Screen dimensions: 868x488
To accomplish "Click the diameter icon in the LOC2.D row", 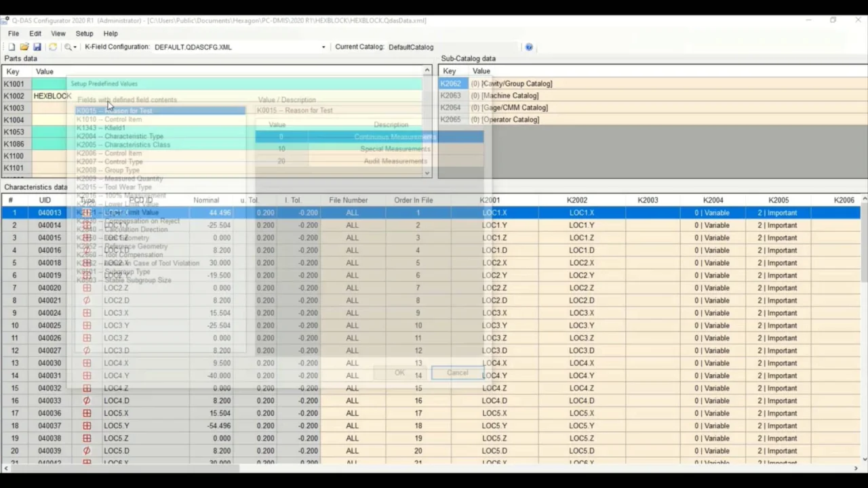I will [x=86, y=300].
